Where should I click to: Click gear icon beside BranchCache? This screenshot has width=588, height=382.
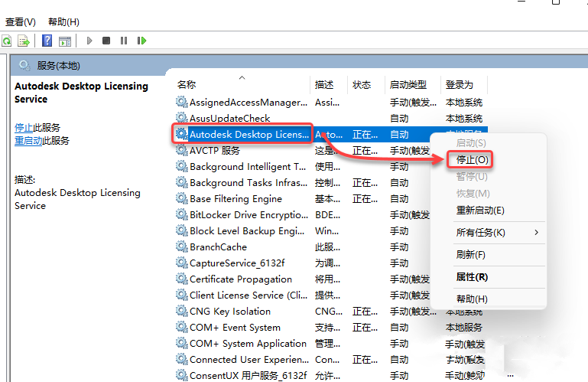182,247
